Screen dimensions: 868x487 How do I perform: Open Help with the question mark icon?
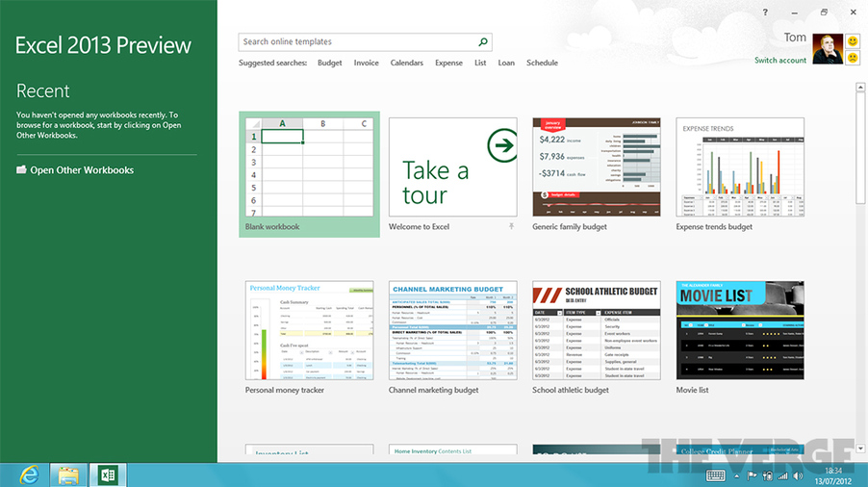tap(765, 13)
